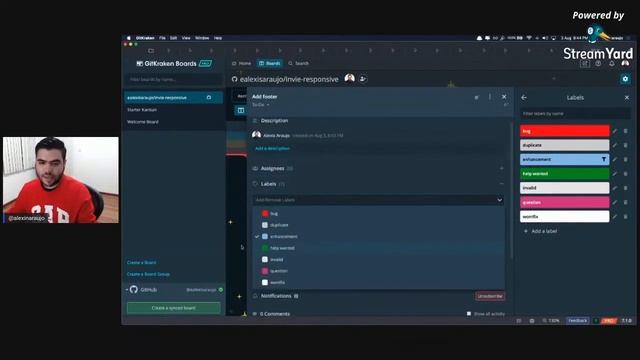640x360 pixels.
Task: Select the Starter Kanban board
Action: (142, 110)
